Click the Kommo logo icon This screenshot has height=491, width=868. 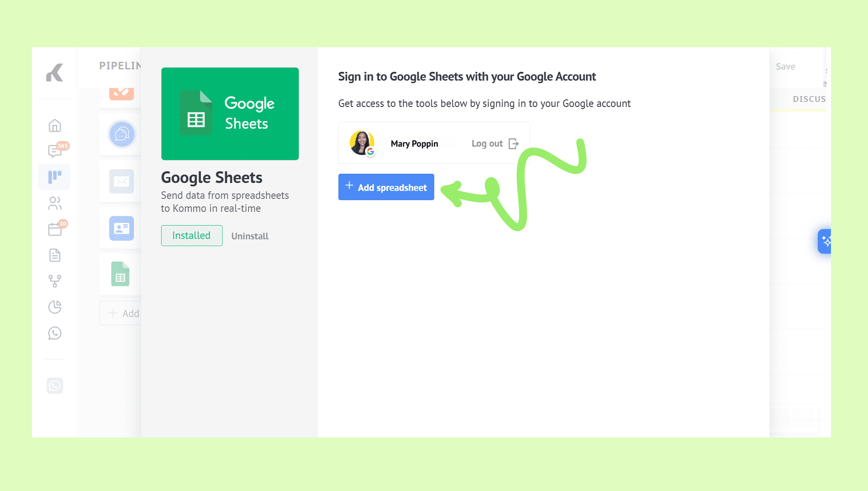click(x=55, y=72)
